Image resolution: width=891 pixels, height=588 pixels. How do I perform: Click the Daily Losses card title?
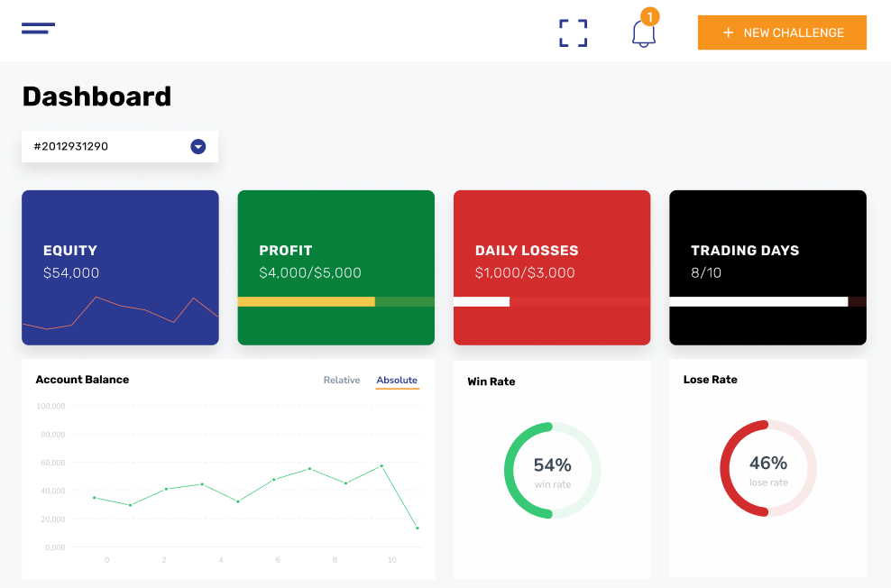(x=527, y=251)
